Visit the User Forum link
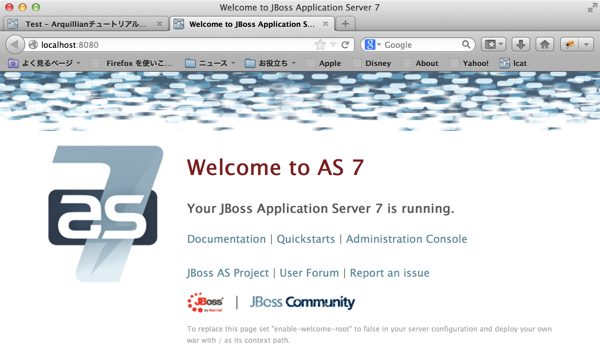The height and width of the screenshot is (364, 600). click(309, 273)
